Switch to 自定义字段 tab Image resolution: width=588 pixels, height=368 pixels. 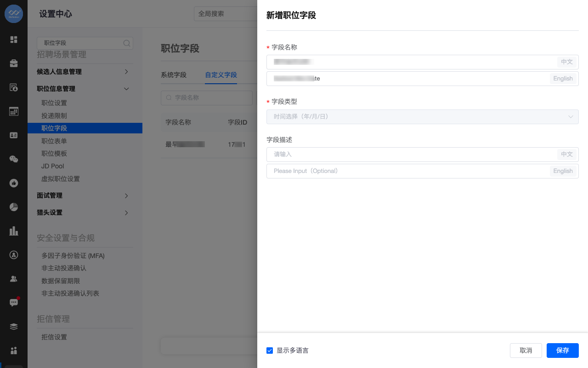coord(221,75)
